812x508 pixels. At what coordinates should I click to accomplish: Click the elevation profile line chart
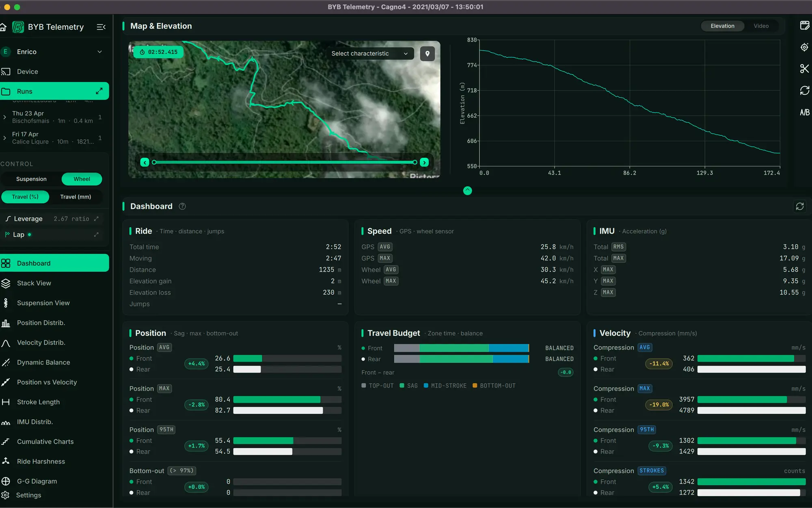point(629,103)
